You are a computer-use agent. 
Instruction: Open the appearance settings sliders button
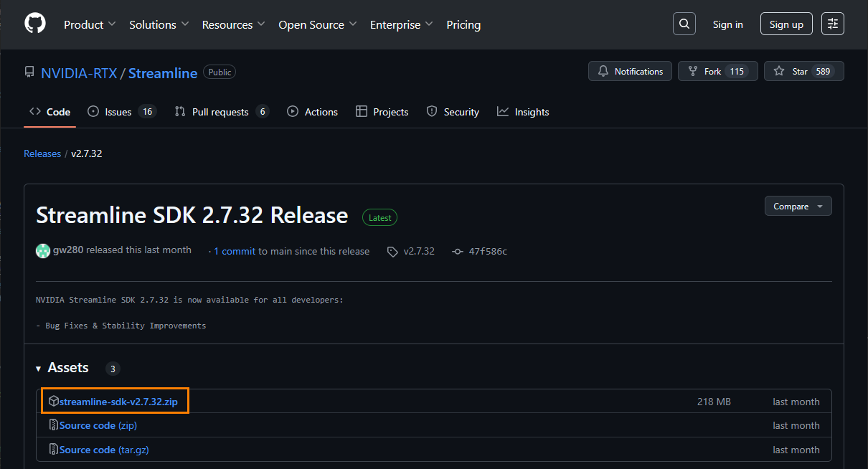(833, 24)
